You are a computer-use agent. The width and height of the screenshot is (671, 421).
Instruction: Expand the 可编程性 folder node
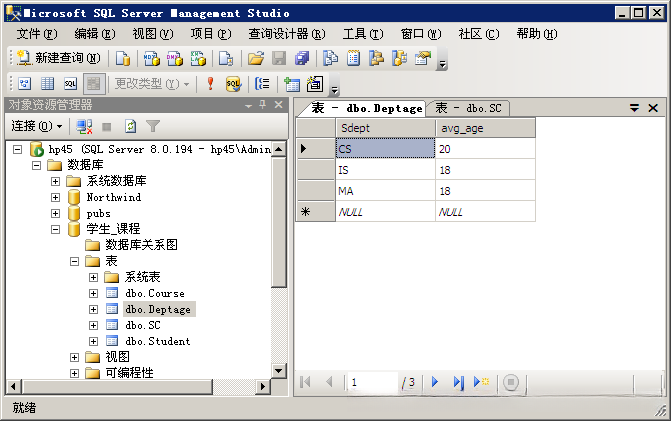(74, 374)
